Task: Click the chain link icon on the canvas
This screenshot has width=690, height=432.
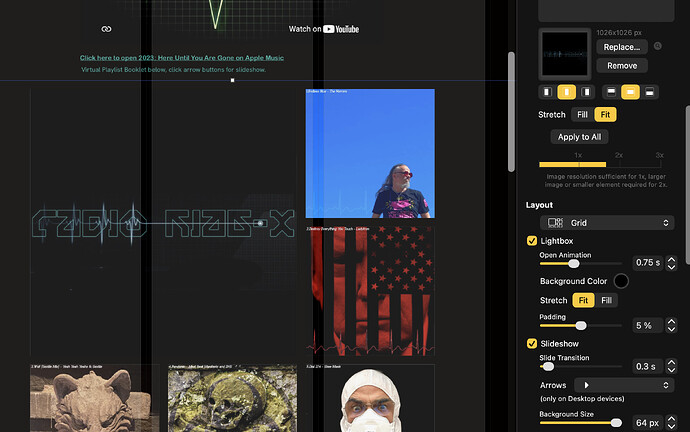Action: click(106, 29)
